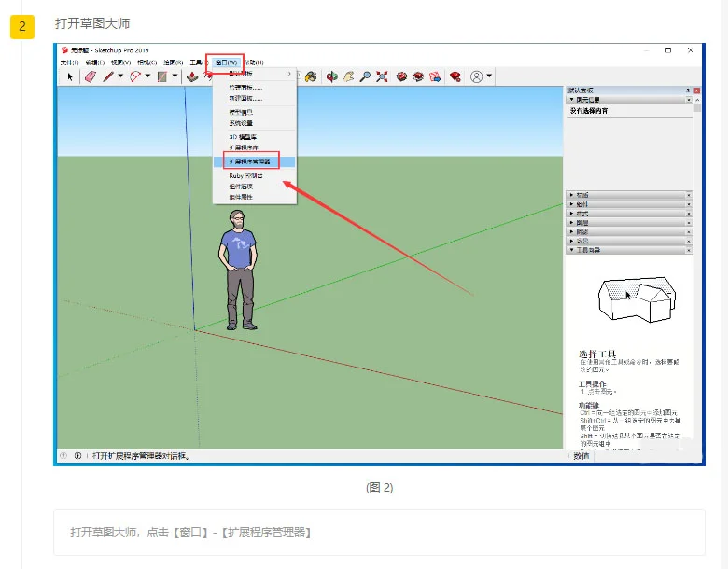The image size is (728, 569).
Task: Expand the 默认面板 submenu entry
Action: pos(255,74)
